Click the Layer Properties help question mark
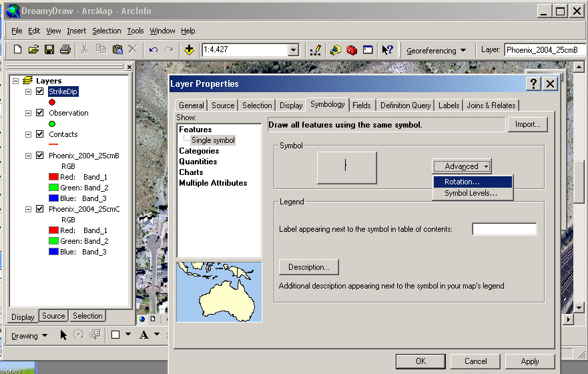 pyautogui.click(x=533, y=83)
